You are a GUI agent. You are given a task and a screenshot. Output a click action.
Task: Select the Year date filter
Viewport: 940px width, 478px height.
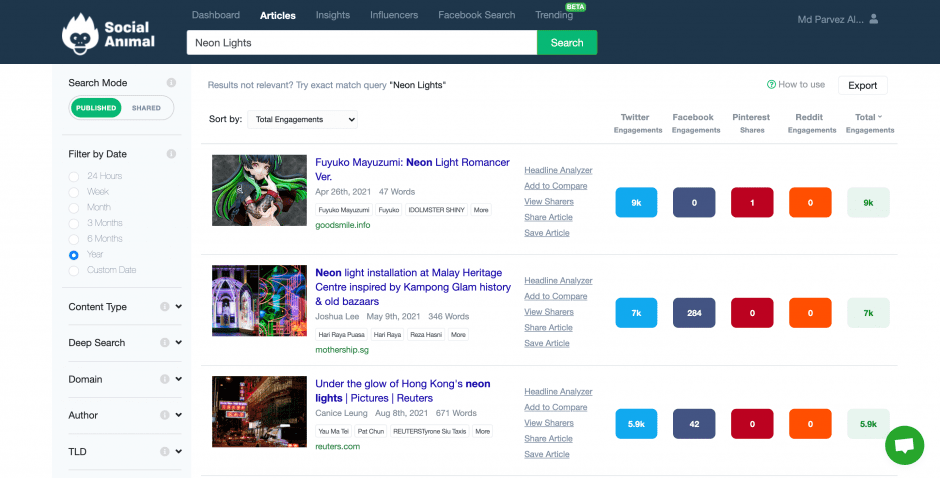74,255
